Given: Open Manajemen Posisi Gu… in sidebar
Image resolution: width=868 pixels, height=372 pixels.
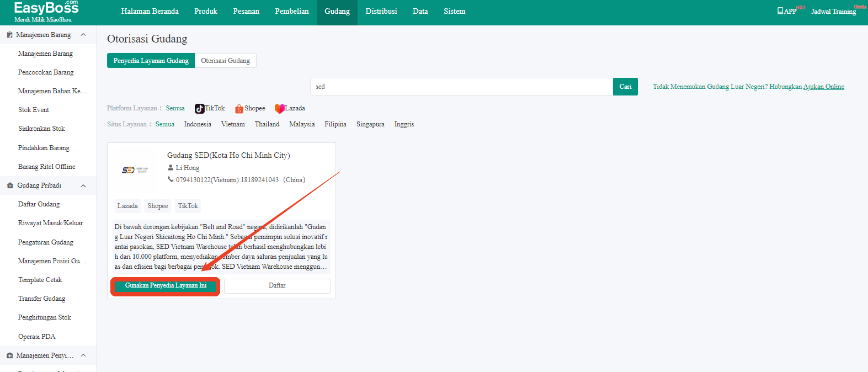Looking at the screenshot, I should pos(52,261).
